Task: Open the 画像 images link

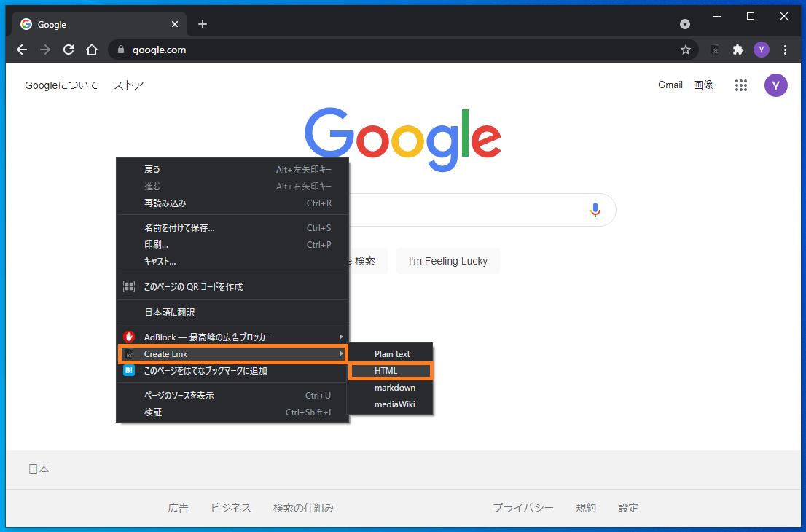Action: (703, 85)
